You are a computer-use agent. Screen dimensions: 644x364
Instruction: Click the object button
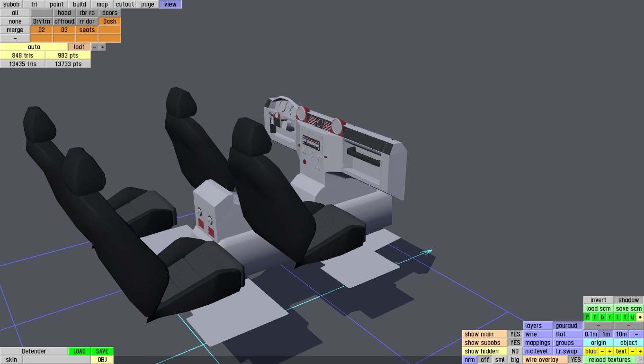pos(629,343)
